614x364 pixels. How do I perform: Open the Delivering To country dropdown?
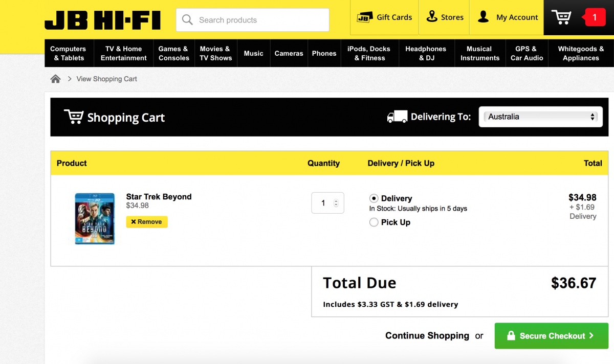coord(540,117)
